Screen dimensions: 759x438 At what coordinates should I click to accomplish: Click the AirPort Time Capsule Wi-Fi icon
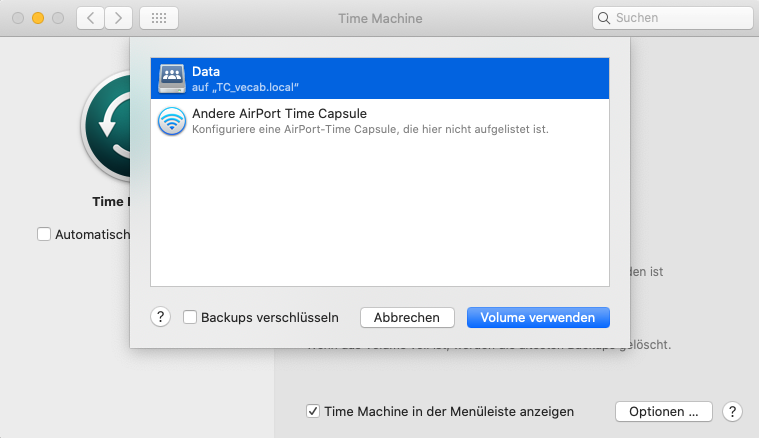pyautogui.click(x=171, y=120)
